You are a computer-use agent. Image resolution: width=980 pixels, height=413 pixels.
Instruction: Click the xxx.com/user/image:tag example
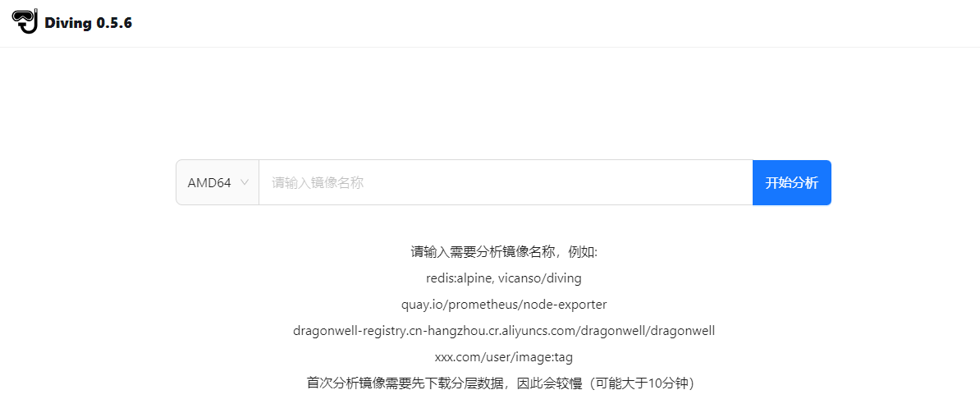click(504, 357)
